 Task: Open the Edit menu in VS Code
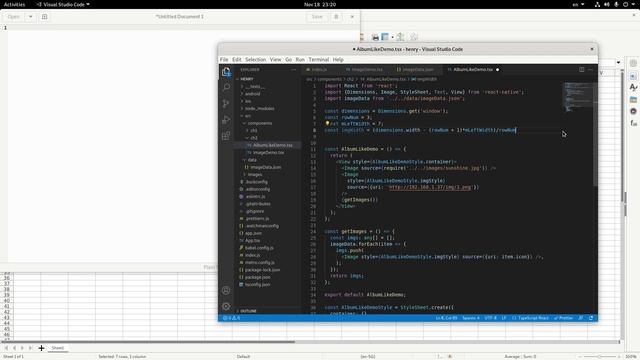(x=237, y=60)
